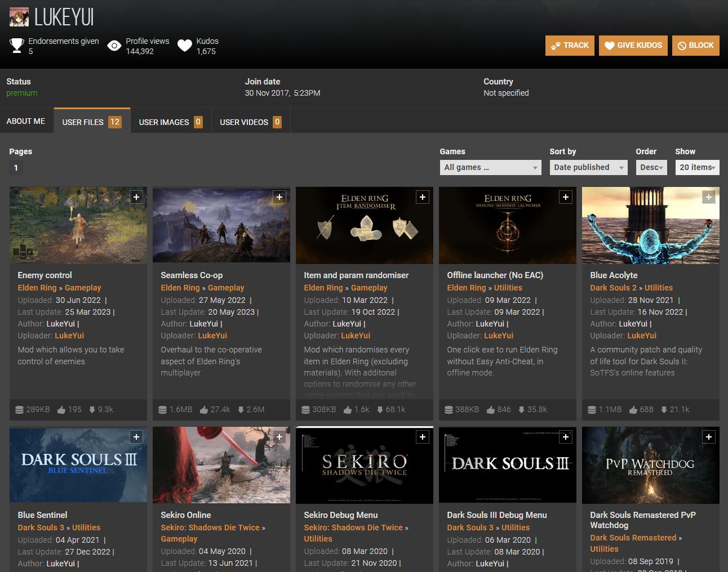Open the Elden Ring Item Randomiser thumbnail

(365, 225)
